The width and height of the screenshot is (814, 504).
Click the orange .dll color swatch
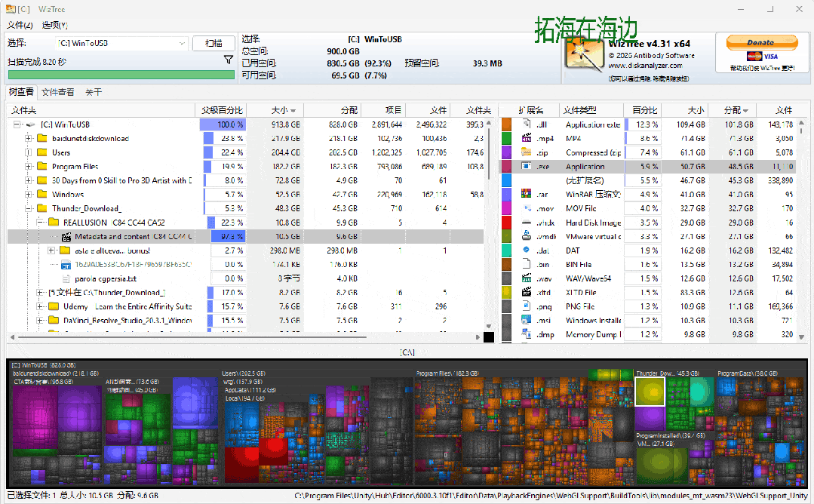[x=506, y=124]
